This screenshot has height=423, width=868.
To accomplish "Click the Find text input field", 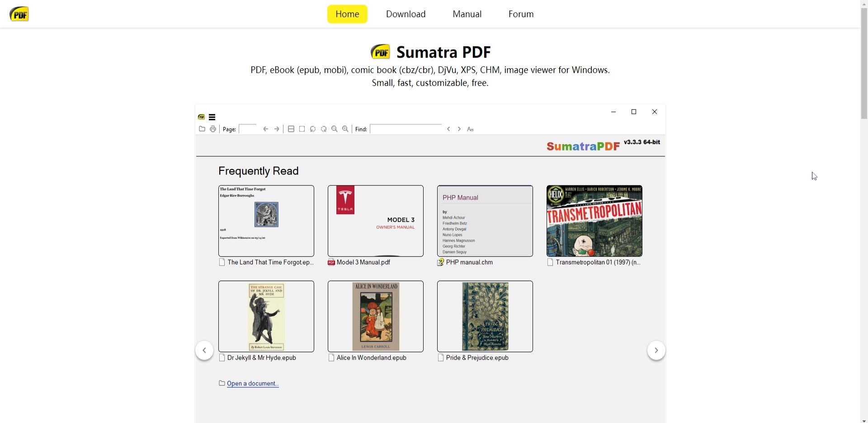I will (x=406, y=129).
